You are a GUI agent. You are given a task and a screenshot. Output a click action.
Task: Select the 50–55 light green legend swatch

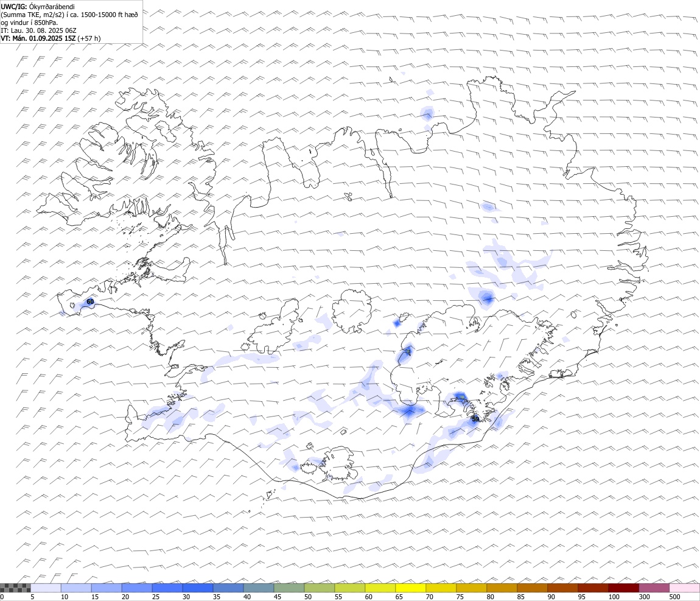320,588
